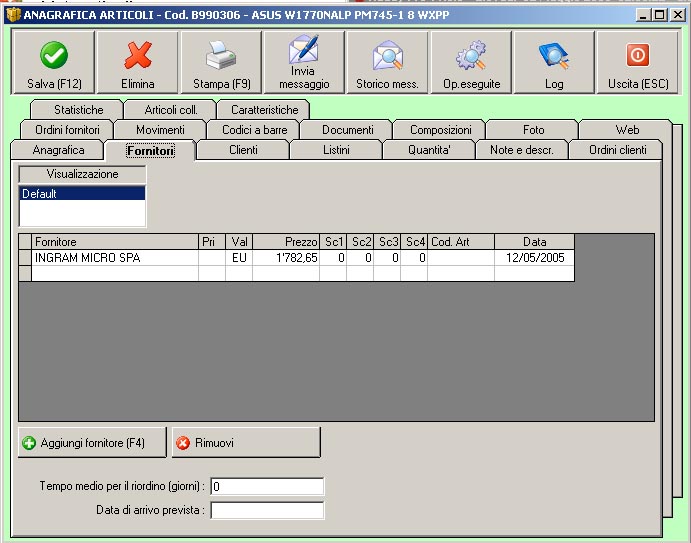Screen dimensions: 691x543
Task: Select the Fornitori tab
Action: click(150, 151)
